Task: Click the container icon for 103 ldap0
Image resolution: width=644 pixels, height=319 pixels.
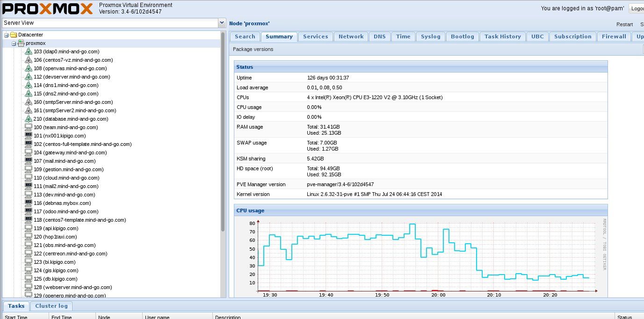Action: pos(28,51)
